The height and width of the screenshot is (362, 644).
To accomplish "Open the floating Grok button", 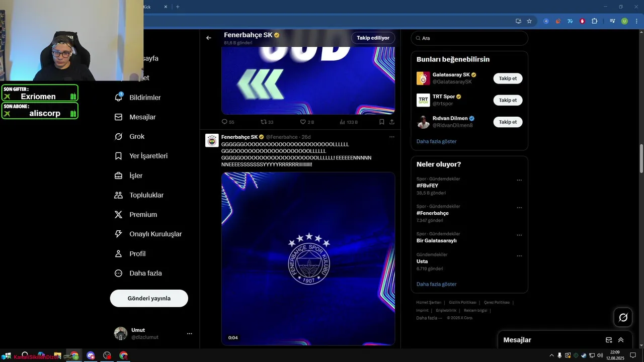I will coord(623,317).
